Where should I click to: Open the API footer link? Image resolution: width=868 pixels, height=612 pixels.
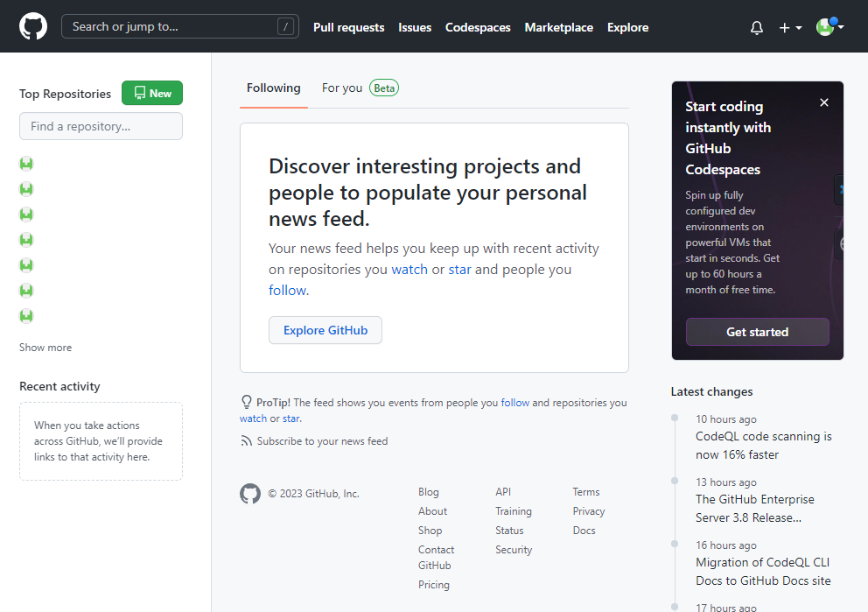[x=503, y=492]
